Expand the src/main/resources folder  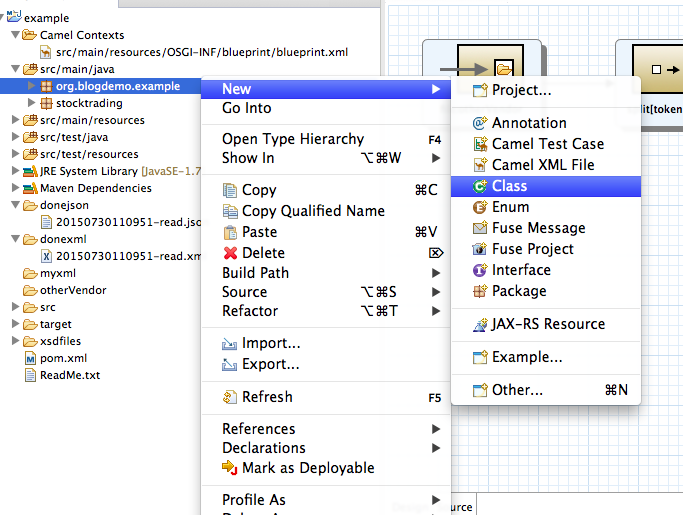(x=15, y=120)
